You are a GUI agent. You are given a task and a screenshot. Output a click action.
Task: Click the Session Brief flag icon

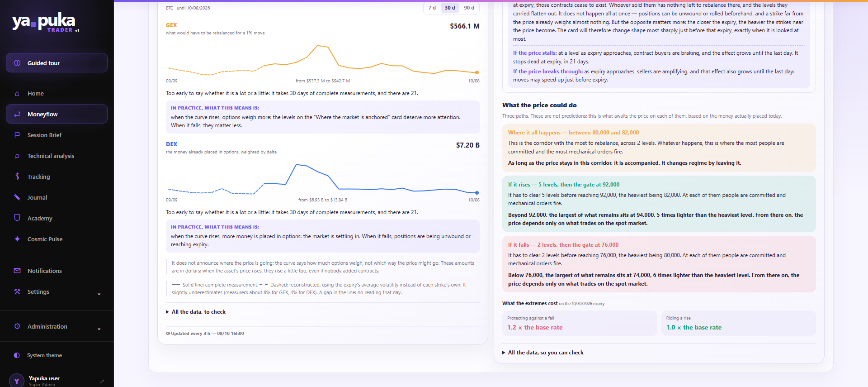[x=17, y=135]
